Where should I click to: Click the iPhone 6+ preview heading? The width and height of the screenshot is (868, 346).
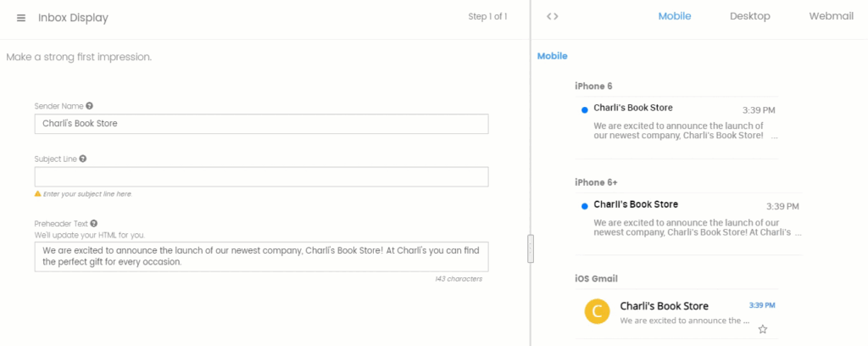596,182
